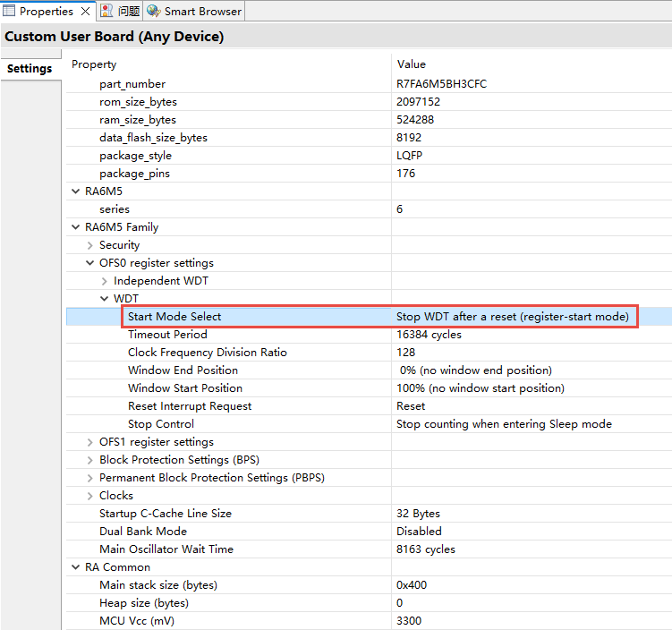672x630 pixels.
Task: Click Dual Bank Mode value Disabled
Action: tap(419, 532)
